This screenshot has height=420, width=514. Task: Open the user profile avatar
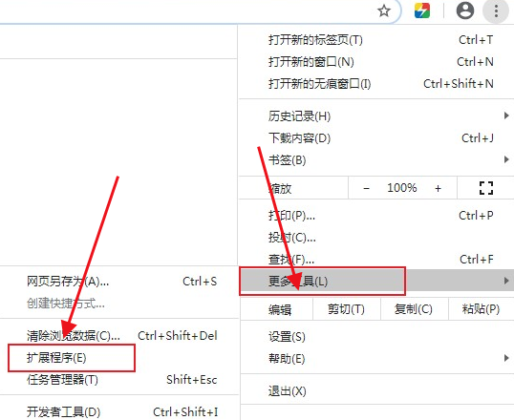[465, 10]
